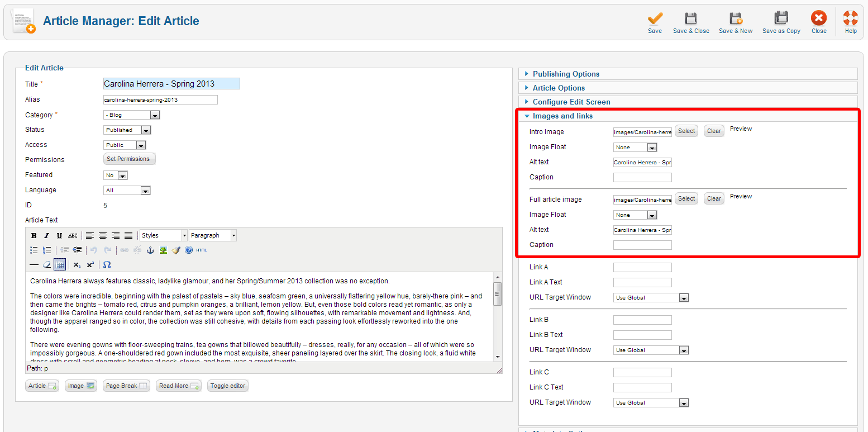Screen dimensions: 868x432
Task: Justify text fully in editor
Action: point(128,236)
